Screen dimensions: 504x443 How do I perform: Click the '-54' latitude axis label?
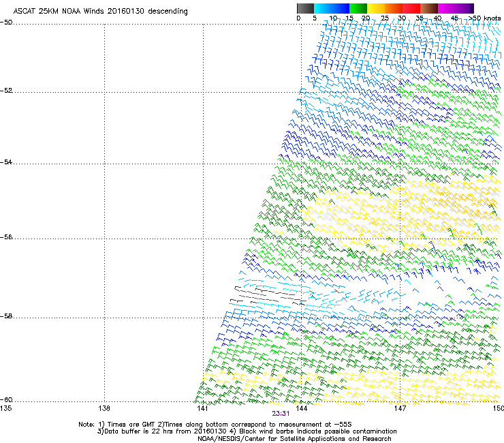(x=6, y=162)
